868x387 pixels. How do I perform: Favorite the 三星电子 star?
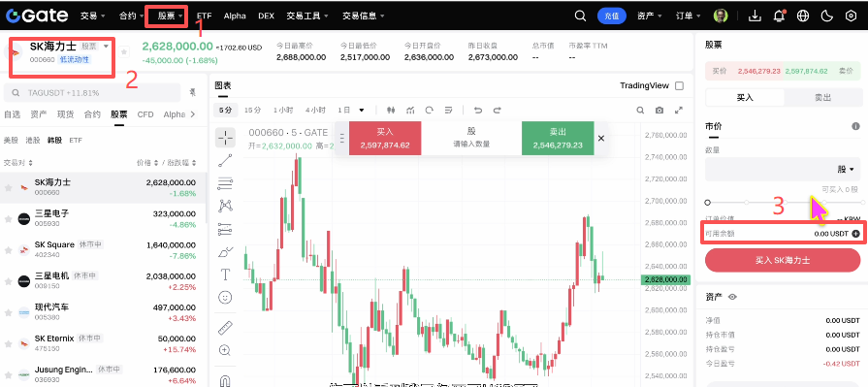coord(9,219)
